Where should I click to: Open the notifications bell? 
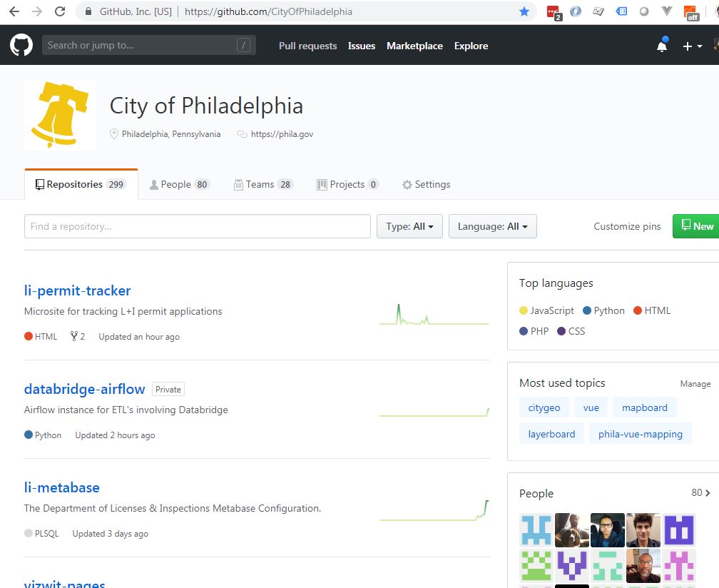(662, 46)
